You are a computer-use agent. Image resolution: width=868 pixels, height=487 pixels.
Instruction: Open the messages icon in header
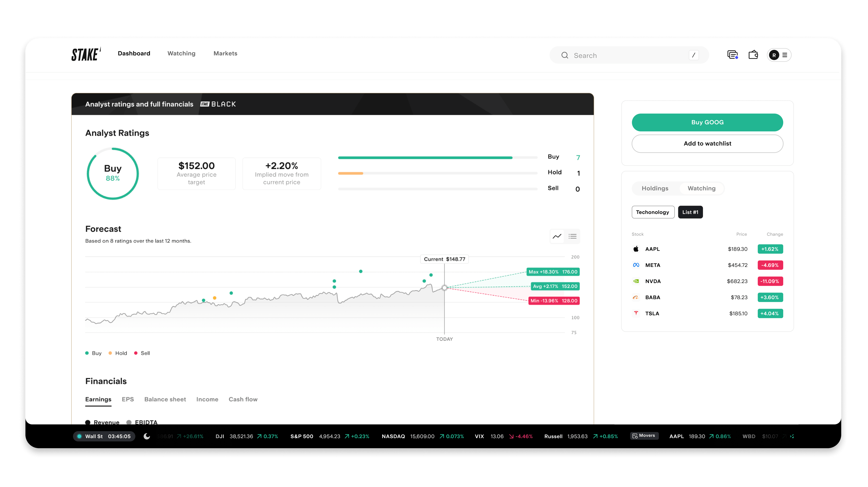coord(732,55)
